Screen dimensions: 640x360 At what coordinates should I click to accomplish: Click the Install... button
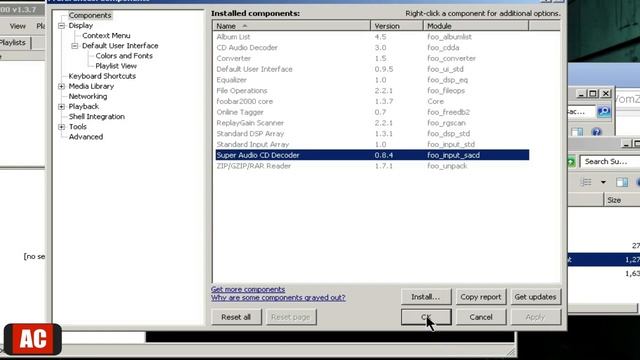click(x=426, y=297)
